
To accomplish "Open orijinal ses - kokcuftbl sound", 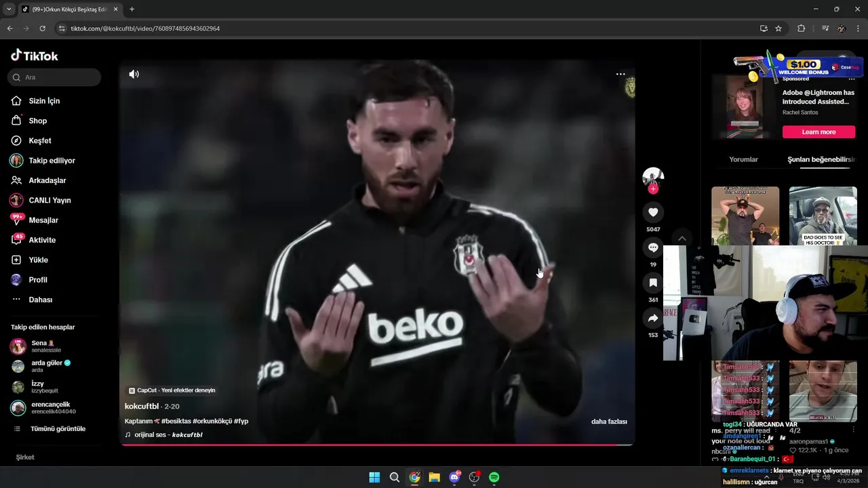I will tap(164, 435).
